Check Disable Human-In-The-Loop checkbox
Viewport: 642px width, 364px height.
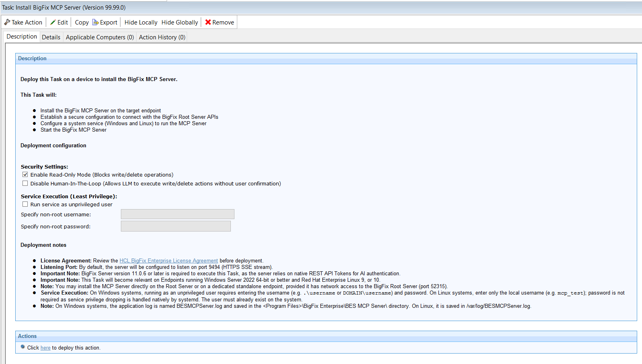pyautogui.click(x=25, y=183)
